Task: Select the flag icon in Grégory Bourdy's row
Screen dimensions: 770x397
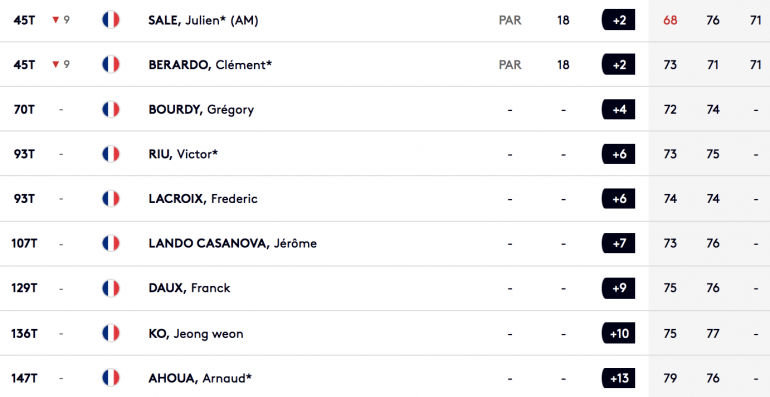Action: (110, 109)
